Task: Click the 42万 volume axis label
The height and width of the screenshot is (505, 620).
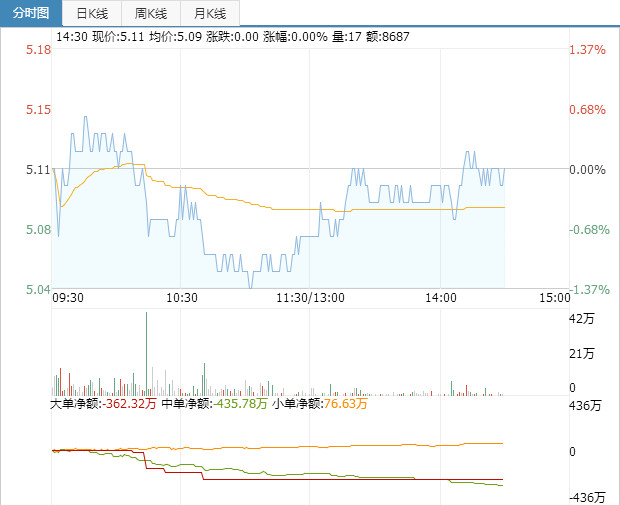Action: (582, 318)
